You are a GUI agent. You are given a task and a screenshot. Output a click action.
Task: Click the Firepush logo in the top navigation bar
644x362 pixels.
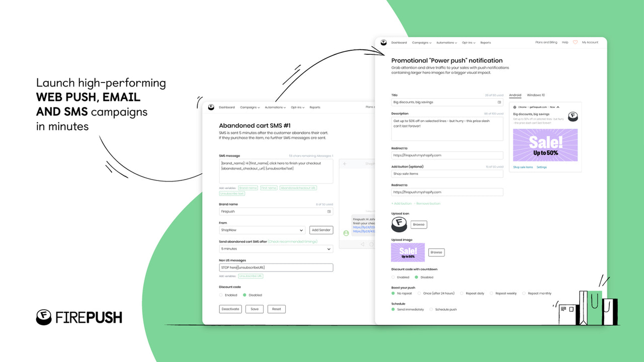pyautogui.click(x=385, y=43)
